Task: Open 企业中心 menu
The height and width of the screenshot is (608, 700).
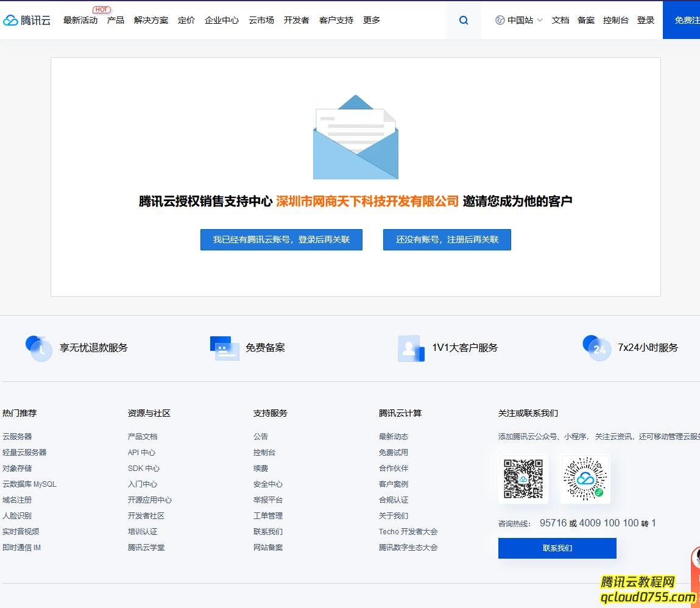Action: [221, 20]
